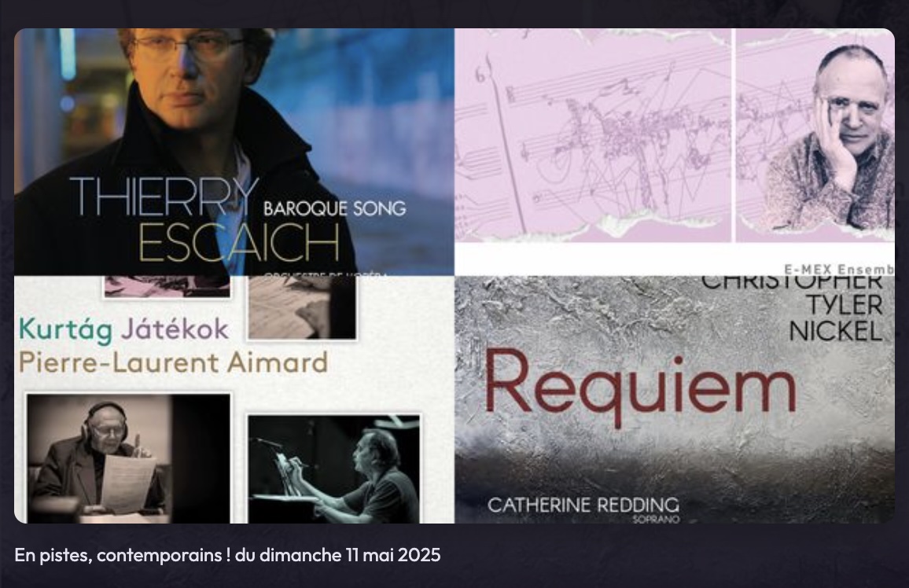The width and height of the screenshot is (909, 588).
Task: Click the large "ESCAICH" name text
Action: click(x=239, y=242)
